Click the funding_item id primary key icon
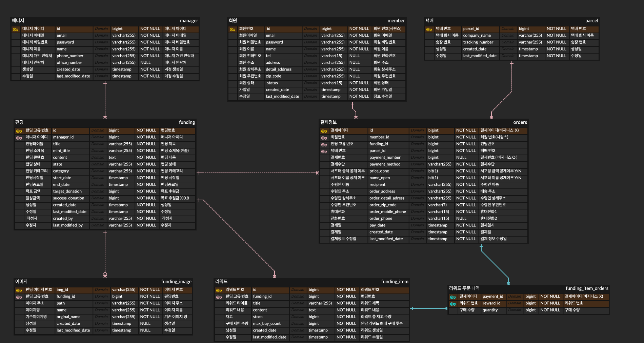644x343 pixels. [219, 290]
